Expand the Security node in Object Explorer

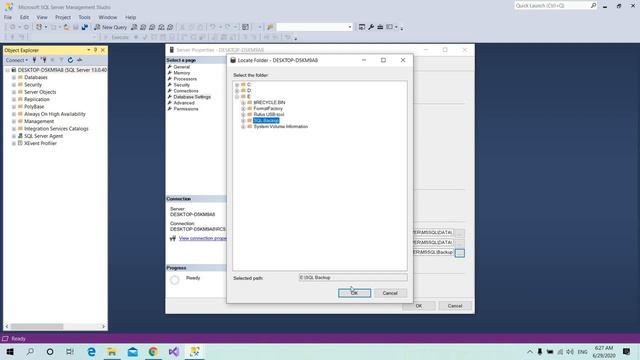(x=13, y=84)
